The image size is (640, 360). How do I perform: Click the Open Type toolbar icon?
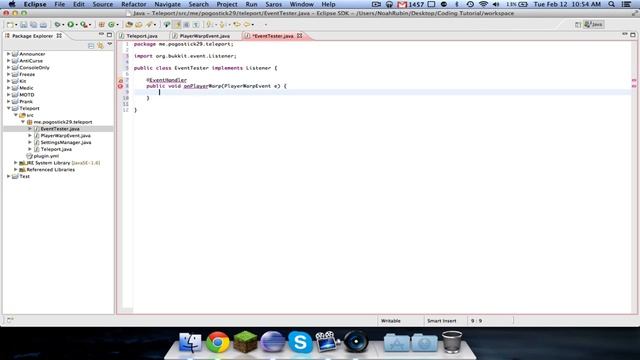129,24
